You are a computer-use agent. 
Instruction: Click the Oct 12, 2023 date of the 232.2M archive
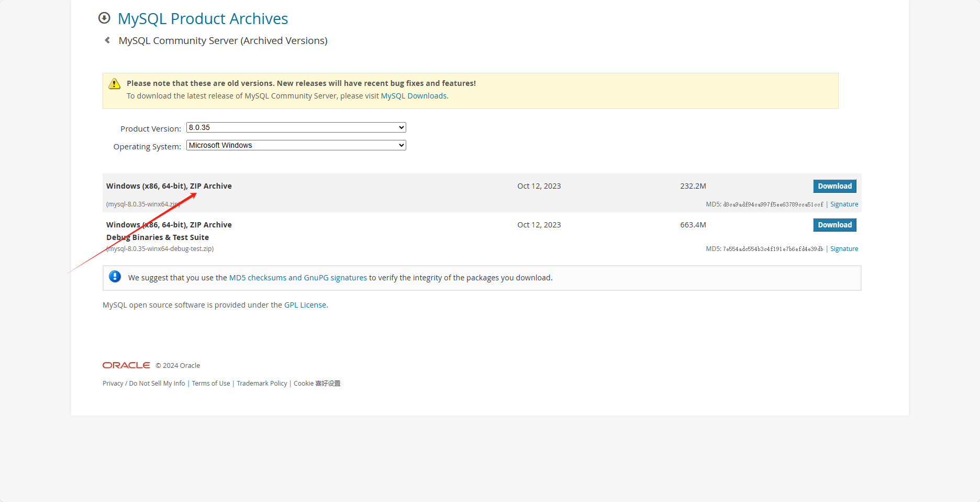click(539, 186)
